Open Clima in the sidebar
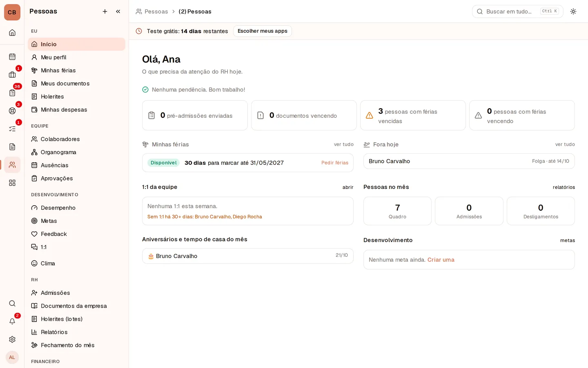Image resolution: width=588 pixels, height=368 pixels. click(77, 263)
